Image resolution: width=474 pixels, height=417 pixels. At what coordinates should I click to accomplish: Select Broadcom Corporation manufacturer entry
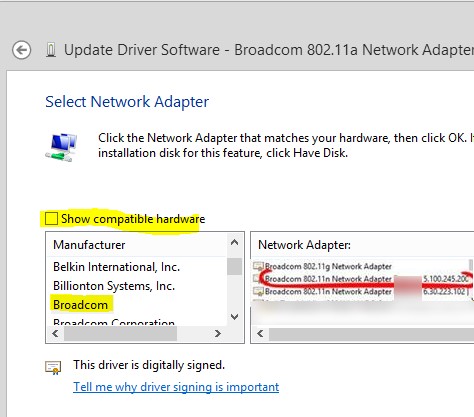[x=114, y=322]
